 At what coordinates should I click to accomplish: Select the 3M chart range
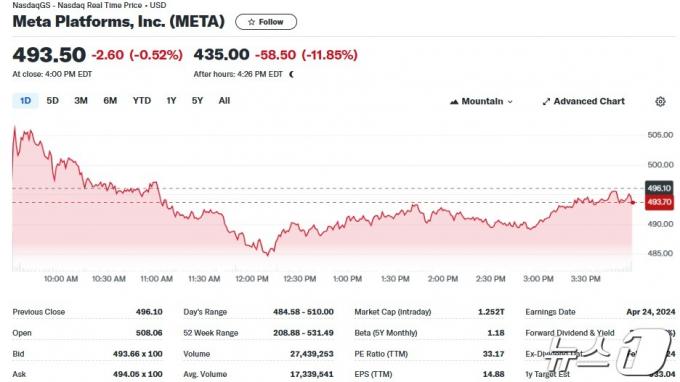pos(81,101)
